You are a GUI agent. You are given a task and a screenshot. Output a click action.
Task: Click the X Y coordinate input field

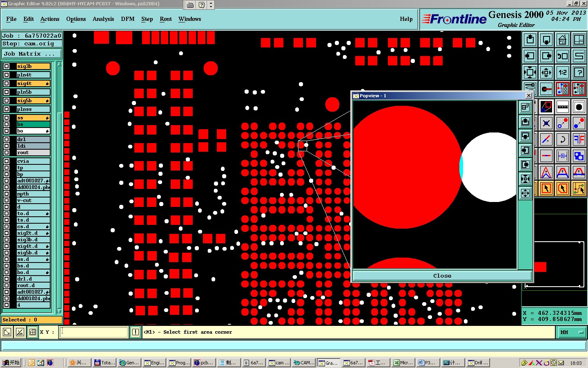coord(94,332)
